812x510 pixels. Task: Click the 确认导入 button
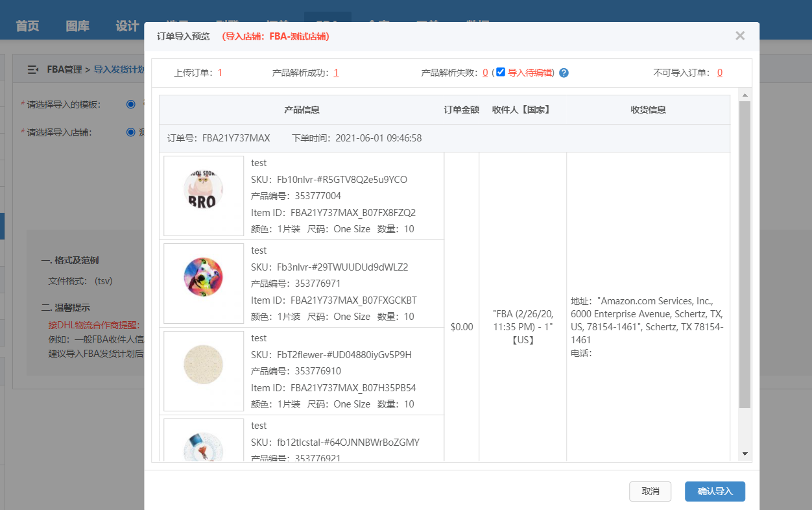[x=715, y=491]
